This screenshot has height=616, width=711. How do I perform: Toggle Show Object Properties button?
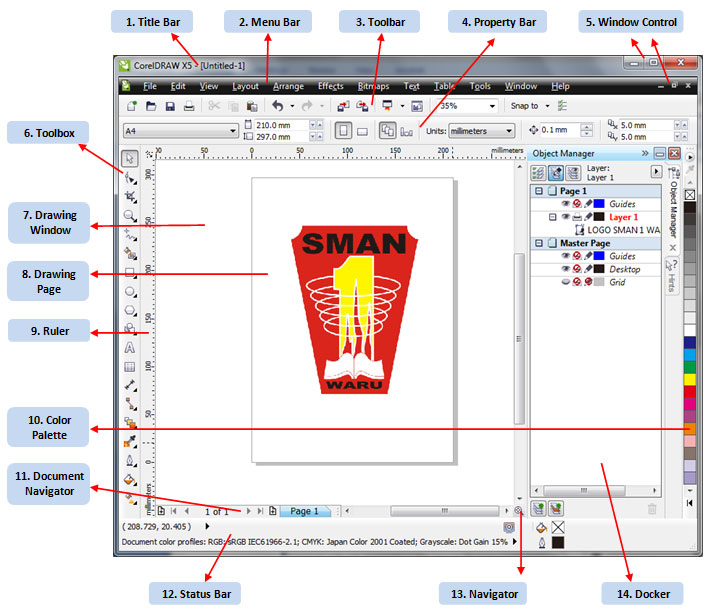[x=539, y=173]
